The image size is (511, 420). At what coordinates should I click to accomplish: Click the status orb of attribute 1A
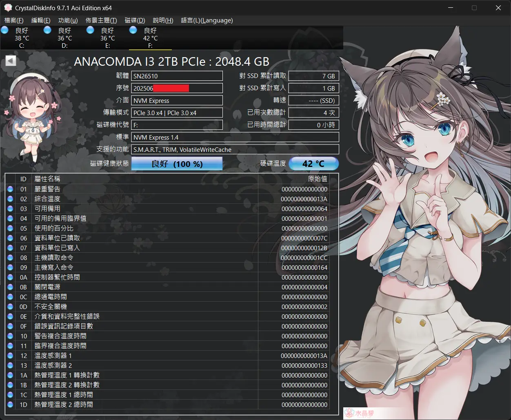(x=10, y=375)
